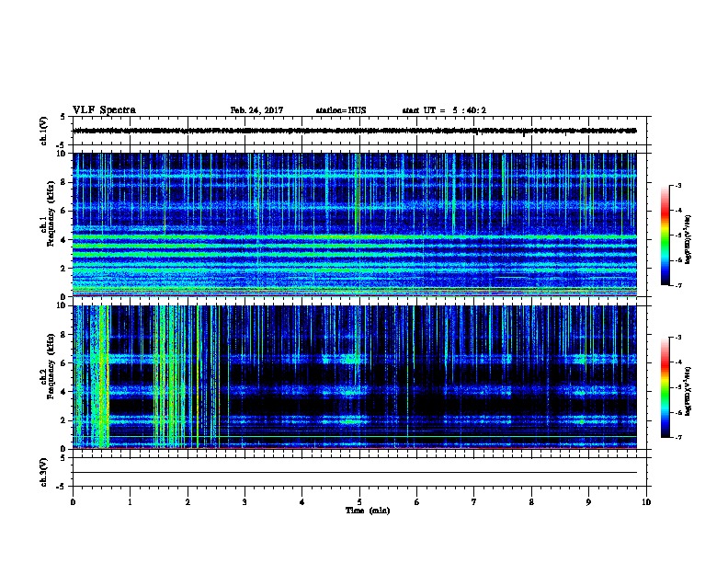Click the bright 4 kHz band in ch.1 spectrogram
The image size is (728, 563).
click(355, 237)
